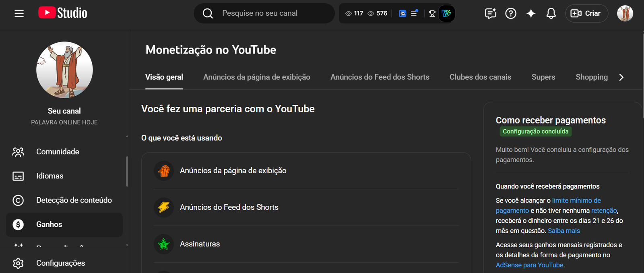The height and width of the screenshot is (273, 644).
Task: Click the PALAVRA ONLINE HOJE channel name
Action: click(64, 122)
